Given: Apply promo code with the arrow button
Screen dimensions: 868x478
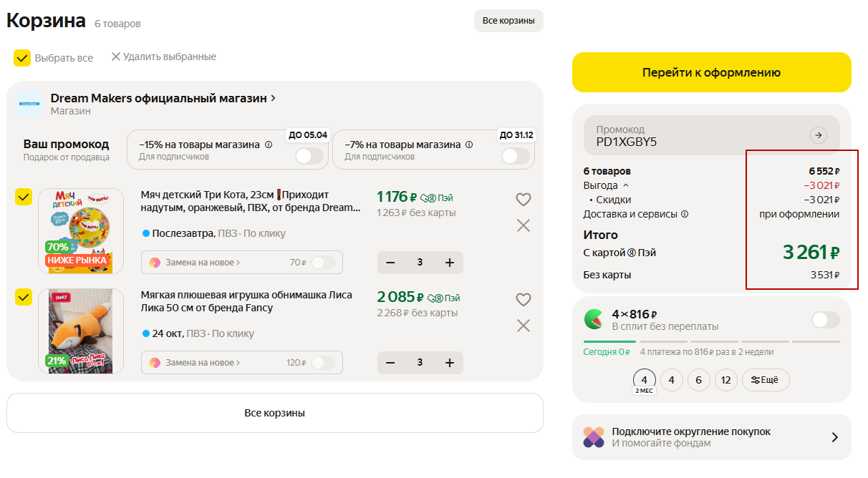Looking at the screenshot, I should tap(818, 135).
